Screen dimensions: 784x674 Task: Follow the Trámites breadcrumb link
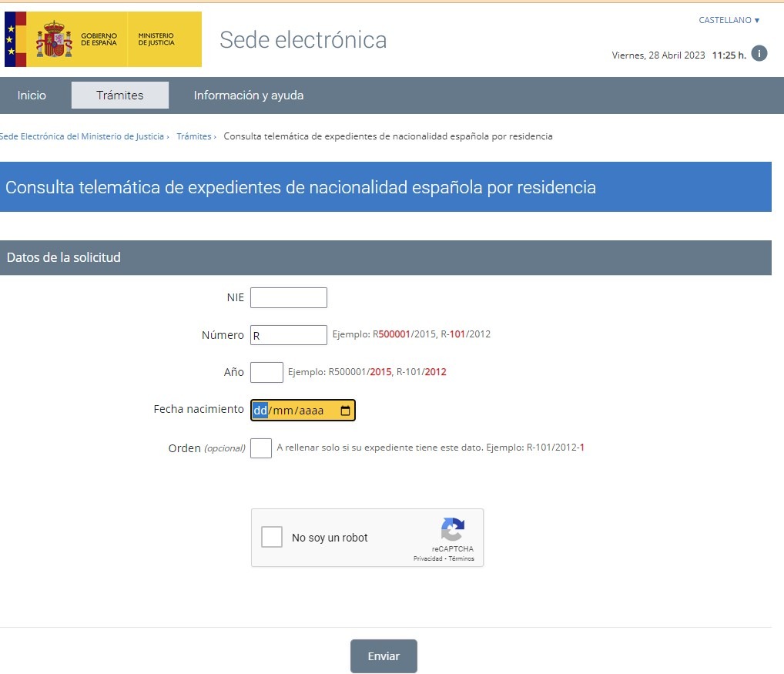pyautogui.click(x=194, y=136)
